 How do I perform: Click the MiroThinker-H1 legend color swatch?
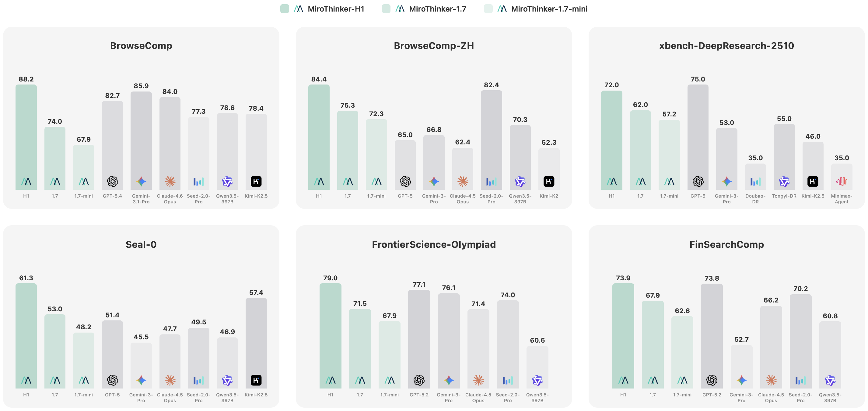click(285, 9)
